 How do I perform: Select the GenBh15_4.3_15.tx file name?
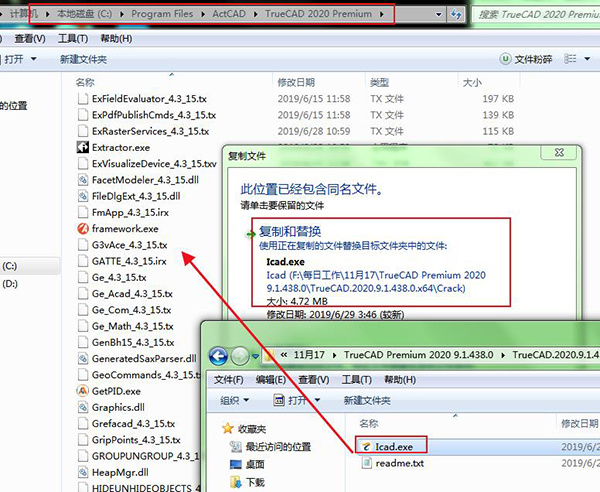133,342
